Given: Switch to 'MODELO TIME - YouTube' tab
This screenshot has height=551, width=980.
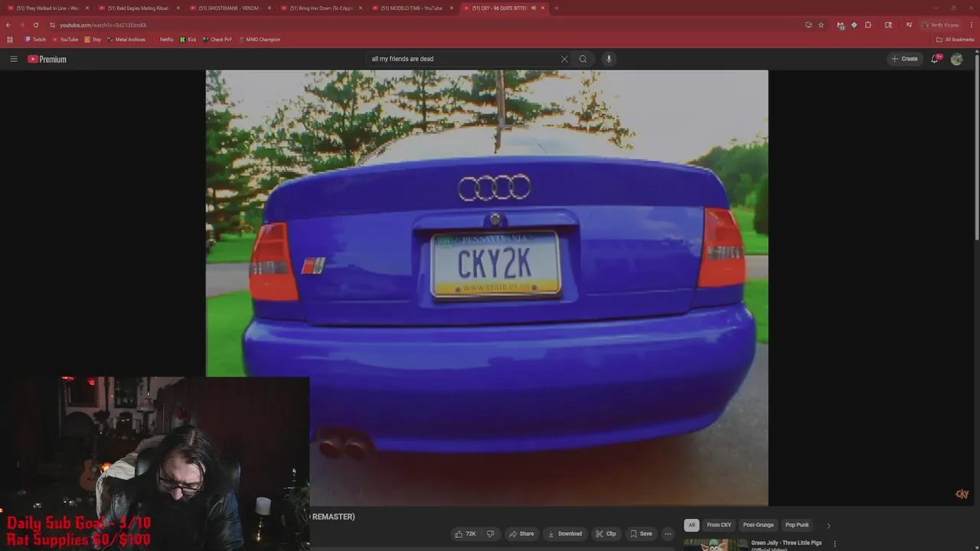Looking at the screenshot, I should [x=410, y=8].
